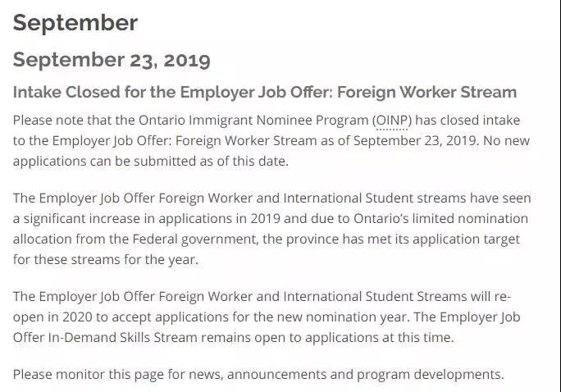This screenshot has width=561, height=392.
Task: Click the "September" month heading
Action: pos(75,23)
